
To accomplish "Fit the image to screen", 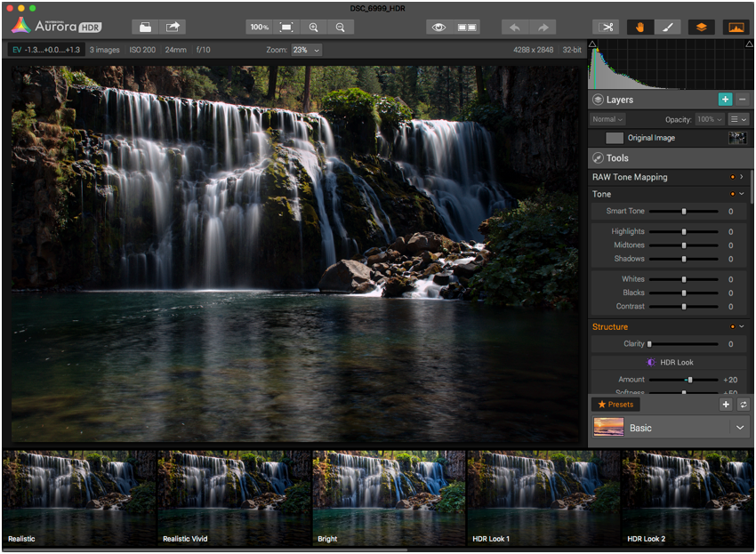I will (x=286, y=28).
